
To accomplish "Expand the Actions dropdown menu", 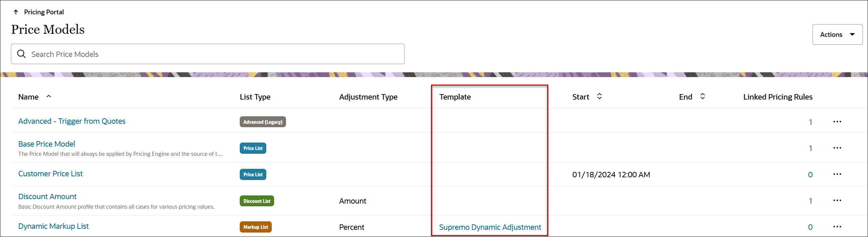I will click(837, 34).
